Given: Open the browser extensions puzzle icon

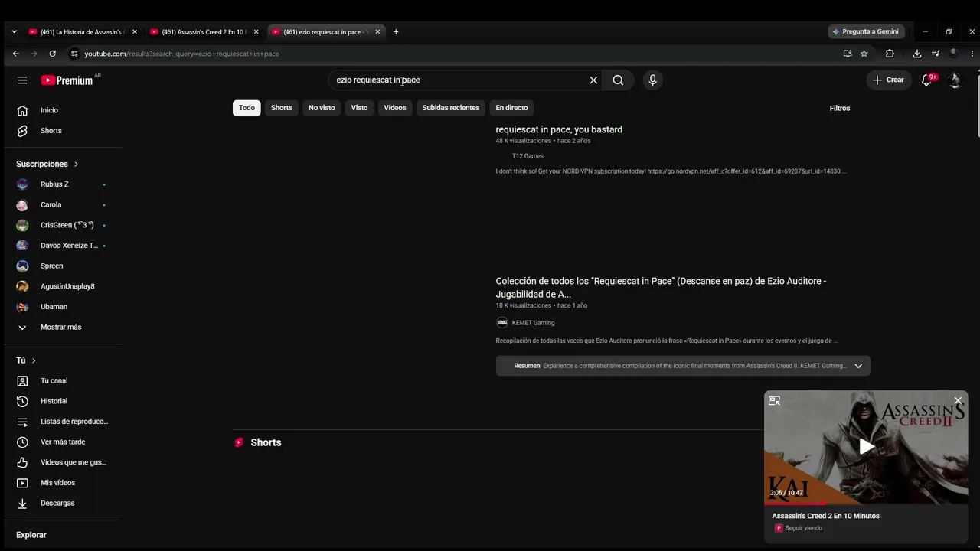Looking at the screenshot, I should [x=890, y=54].
